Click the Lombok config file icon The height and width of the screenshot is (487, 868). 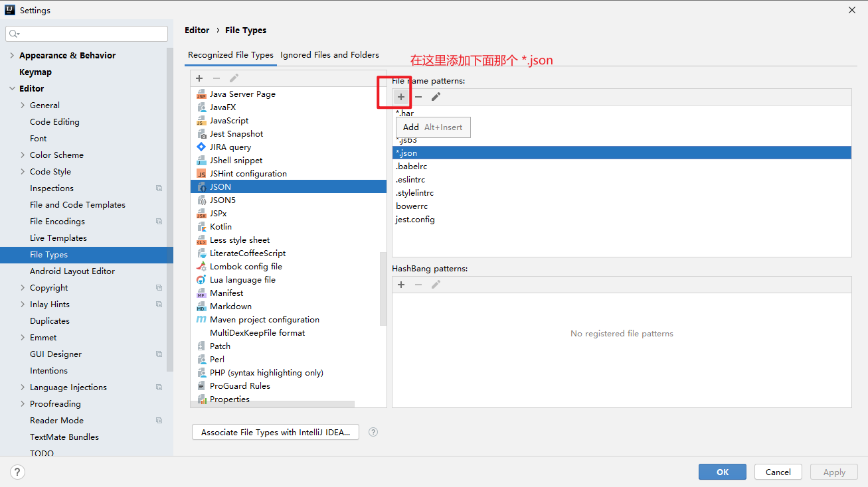[x=201, y=267]
